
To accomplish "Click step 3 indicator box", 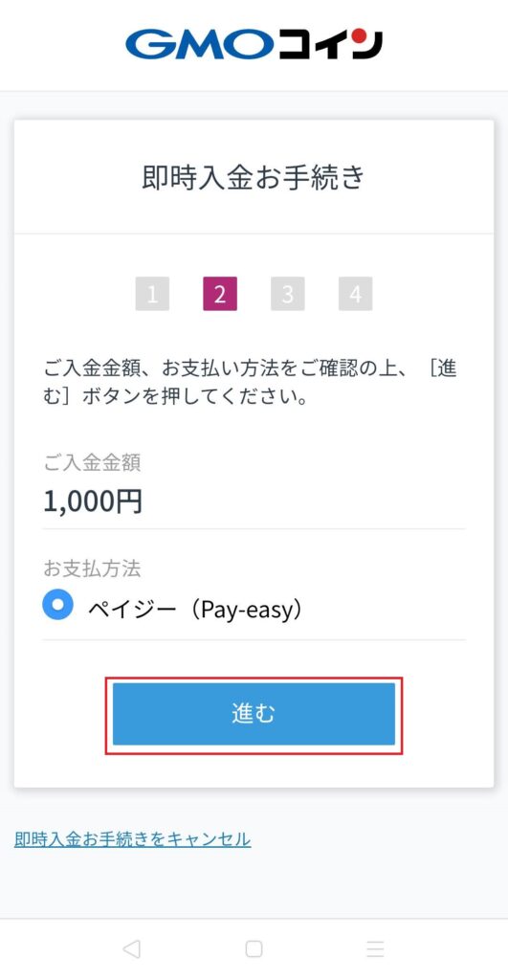I will 287,294.
